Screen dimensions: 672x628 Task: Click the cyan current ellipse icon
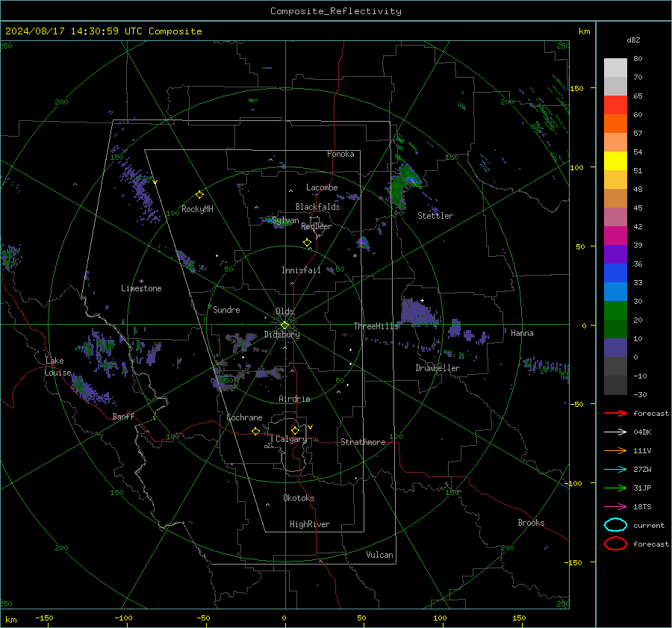point(615,525)
